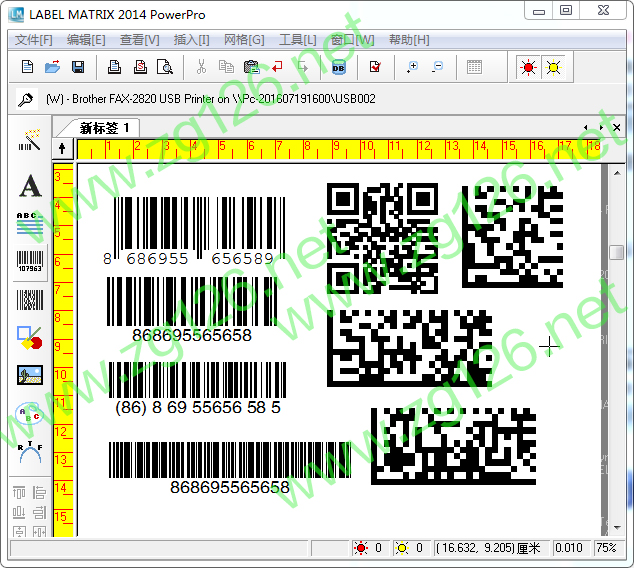Click the Zoom Out icon
634x568 pixels.
pyautogui.click(x=437, y=67)
